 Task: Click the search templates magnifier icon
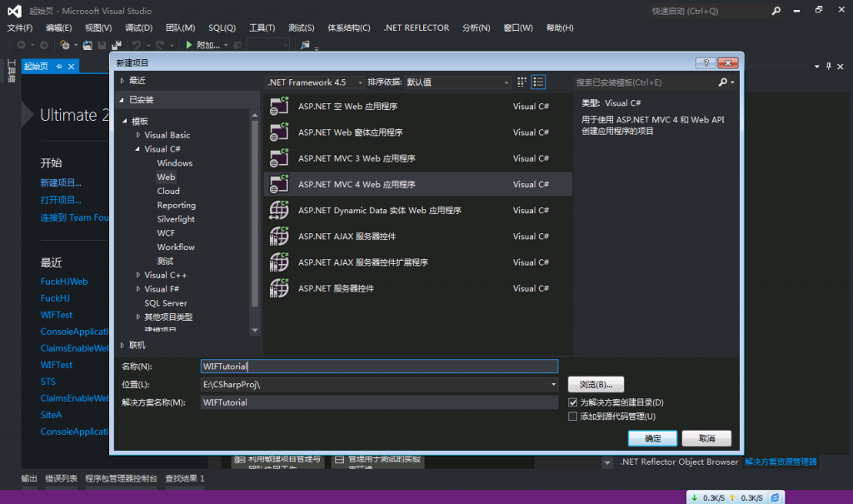tap(722, 82)
